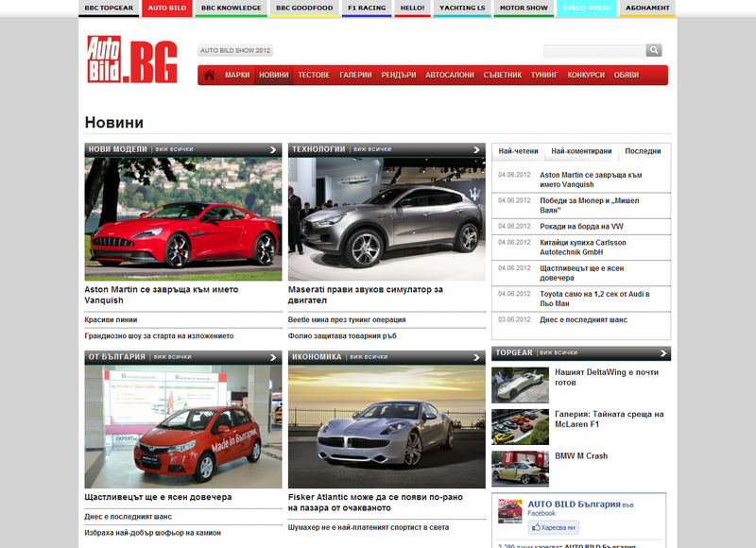The width and height of the screenshot is (756, 548).
Task: Open the F1 Racing top tab
Action: 367,9
